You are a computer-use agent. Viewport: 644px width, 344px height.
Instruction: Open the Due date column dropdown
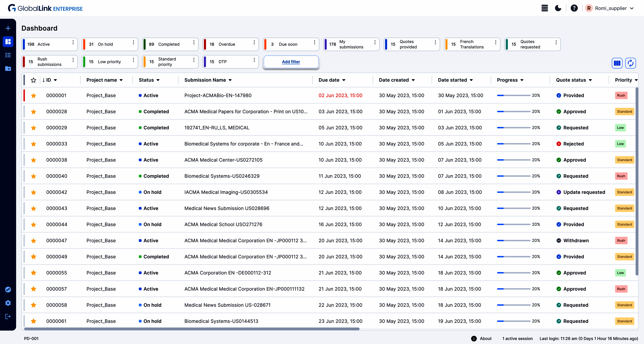point(344,80)
